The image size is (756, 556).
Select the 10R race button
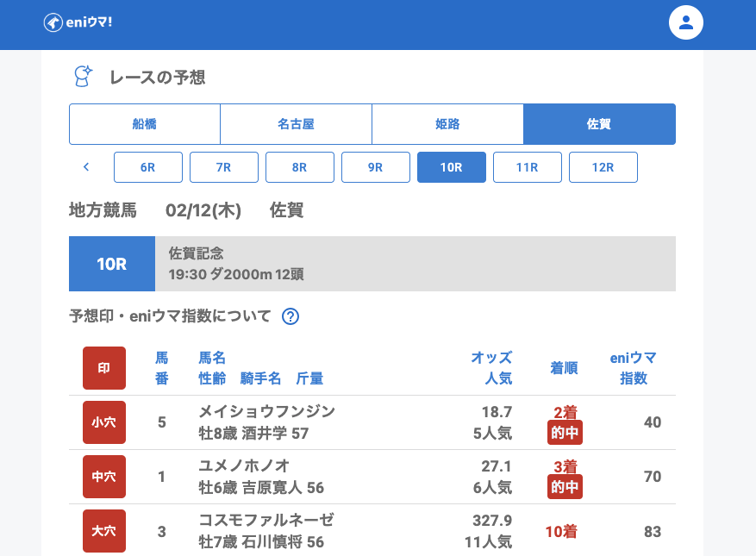coord(452,167)
